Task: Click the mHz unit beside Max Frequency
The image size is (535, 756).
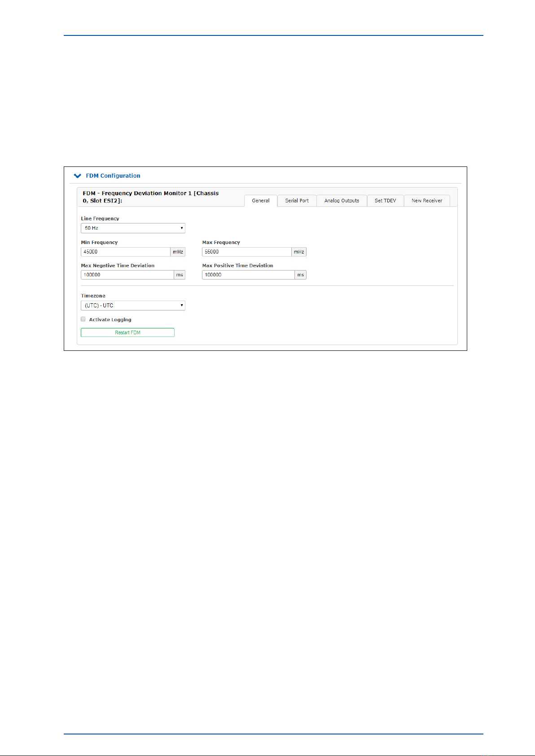Action: tap(299, 252)
